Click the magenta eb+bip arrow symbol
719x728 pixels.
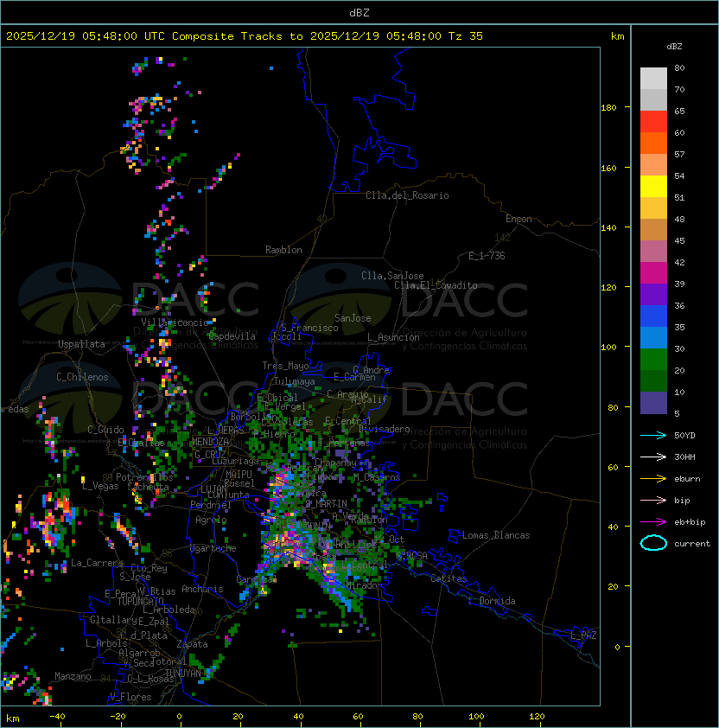coord(653,522)
